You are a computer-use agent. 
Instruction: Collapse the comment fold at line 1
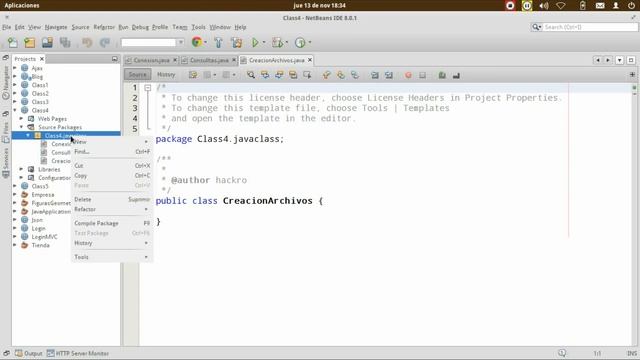(148, 88)
